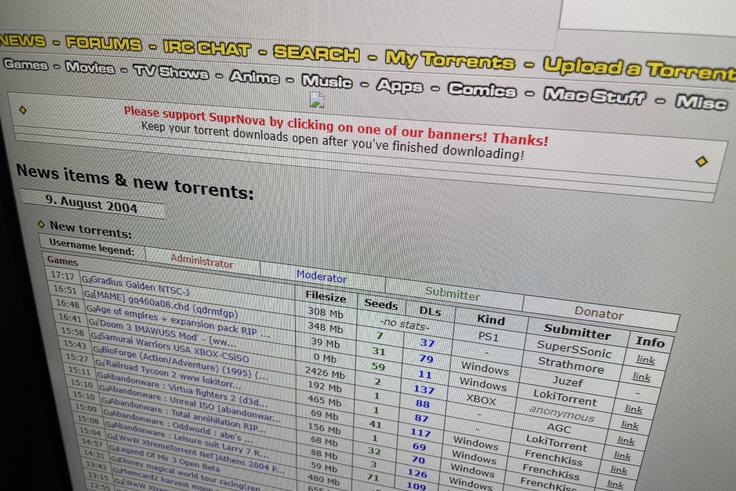This screenshot has height=491, width=736.
Task: Browse the Anime category
Action: click(254, 77)
